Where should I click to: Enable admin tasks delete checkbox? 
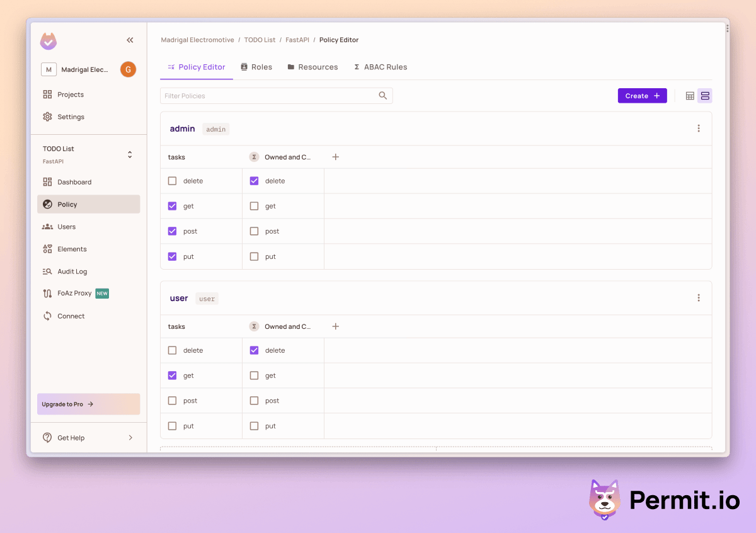(173, 181)
